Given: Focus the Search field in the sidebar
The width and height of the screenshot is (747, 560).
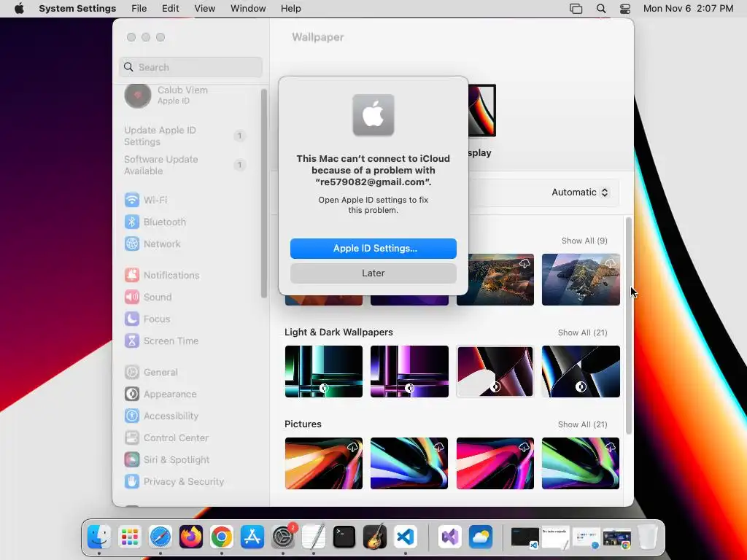Looking at the screenshot, I should tap(190, 67).
